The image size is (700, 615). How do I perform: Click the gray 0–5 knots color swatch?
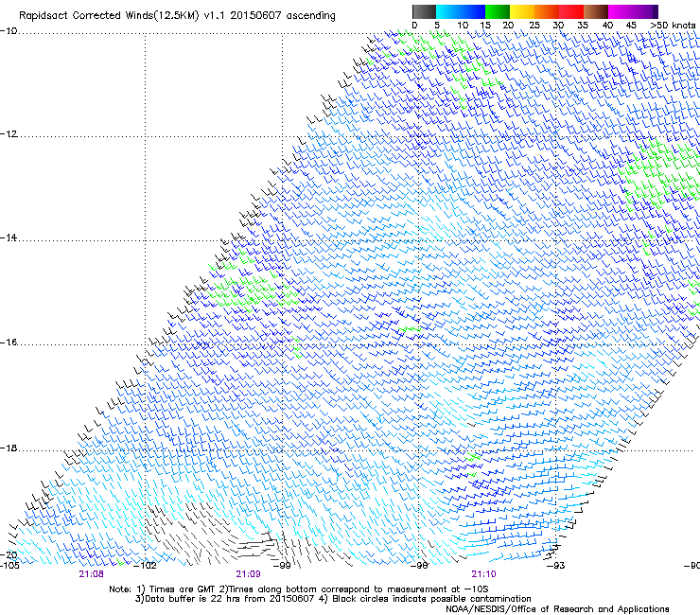coord(424,11)
